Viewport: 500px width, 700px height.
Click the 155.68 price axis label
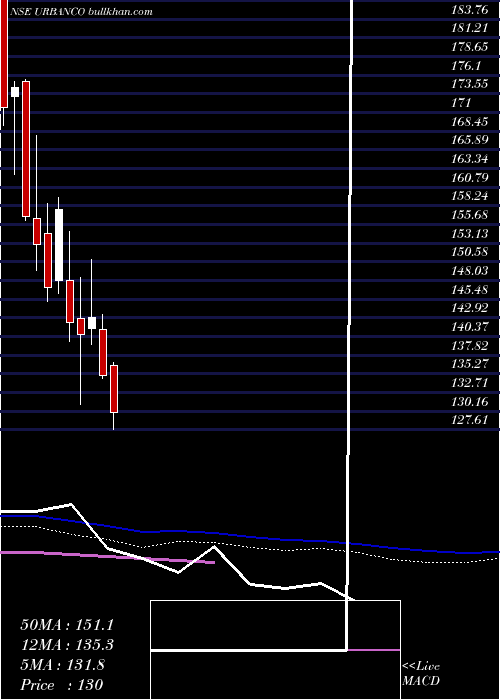[469, 214]
